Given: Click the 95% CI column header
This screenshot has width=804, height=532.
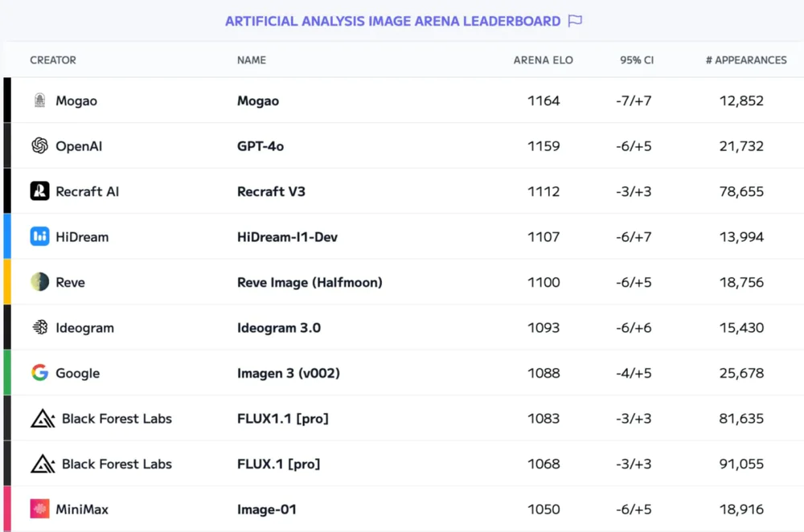Looking at the screenshot, I should coord(637,60).
